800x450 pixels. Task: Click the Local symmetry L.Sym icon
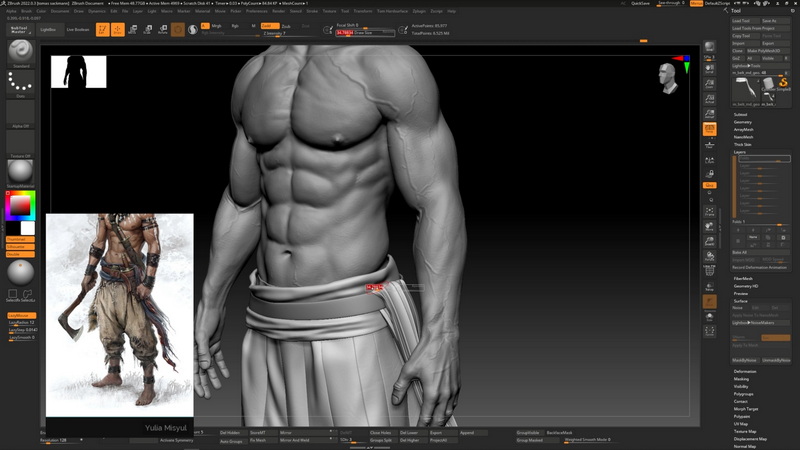[709, 161]
